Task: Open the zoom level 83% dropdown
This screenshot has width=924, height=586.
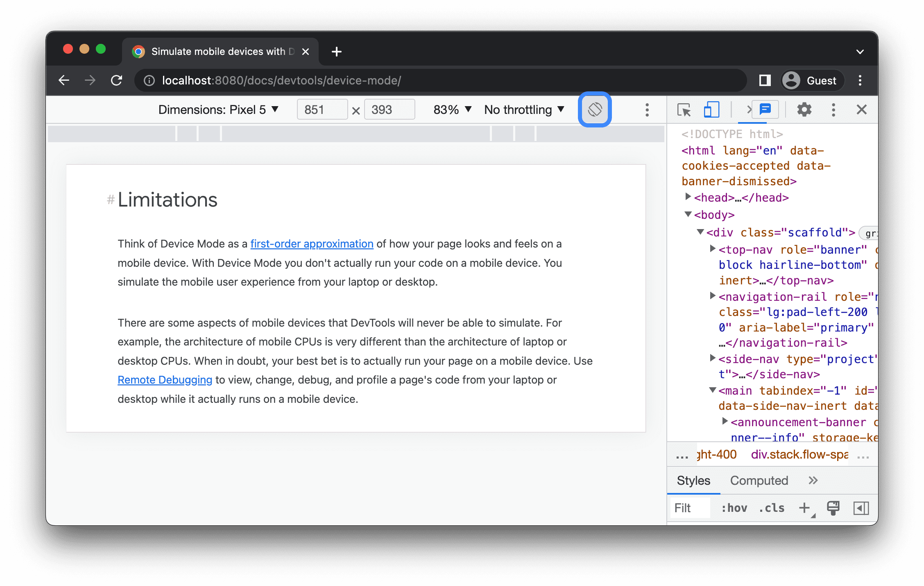Action: [x=448, y=110]
